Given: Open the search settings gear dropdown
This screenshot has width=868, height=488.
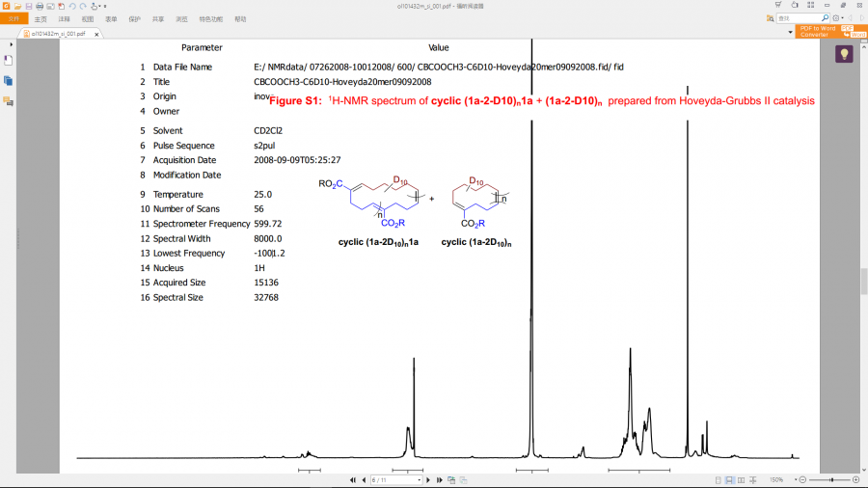Looking at the screenshot, I should [x=838, y=18].
